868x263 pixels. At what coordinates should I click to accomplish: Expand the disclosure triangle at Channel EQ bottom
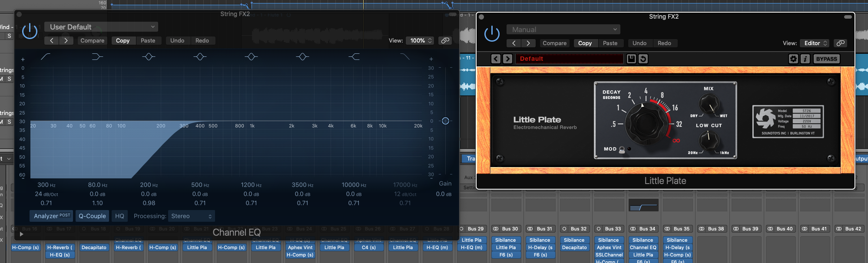point(21,234)
